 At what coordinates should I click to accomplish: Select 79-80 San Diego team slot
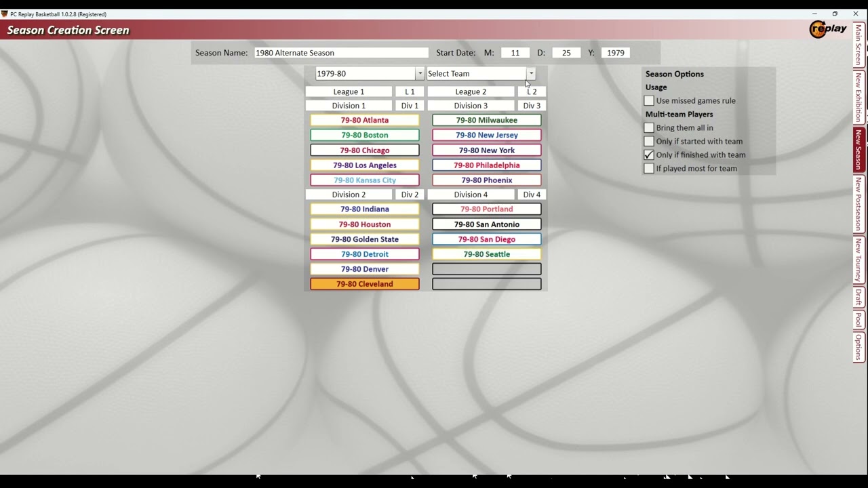tap(487, 239)
